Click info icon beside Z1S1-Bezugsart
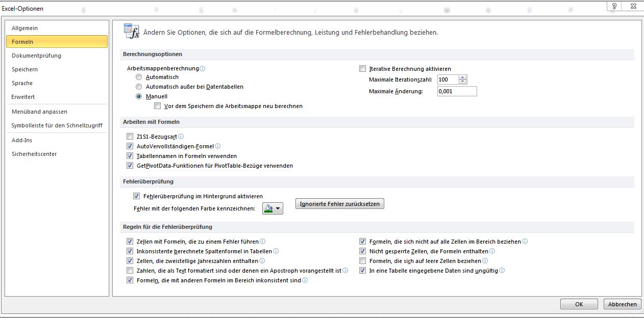 tap(181, 137)
